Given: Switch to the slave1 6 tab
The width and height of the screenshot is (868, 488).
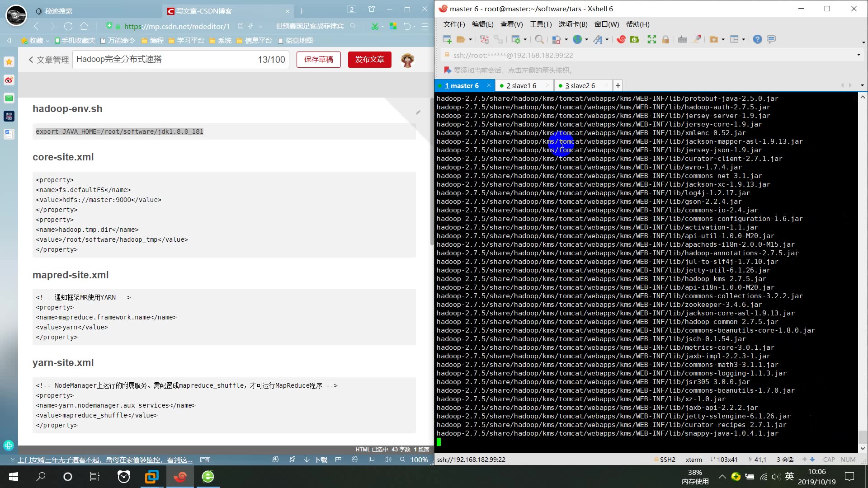Looking at the screenshot, I should click(x=521, y=85).
